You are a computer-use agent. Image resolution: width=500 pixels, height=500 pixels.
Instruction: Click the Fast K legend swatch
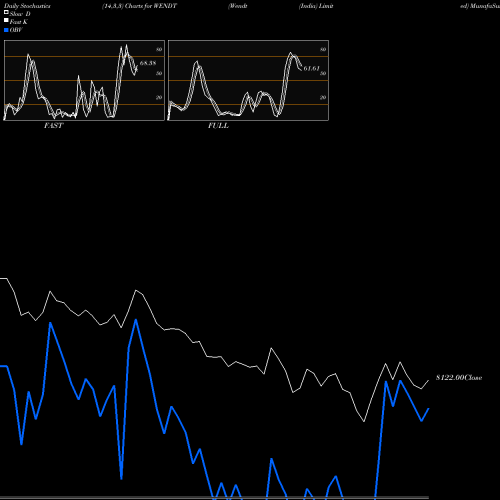6,20
